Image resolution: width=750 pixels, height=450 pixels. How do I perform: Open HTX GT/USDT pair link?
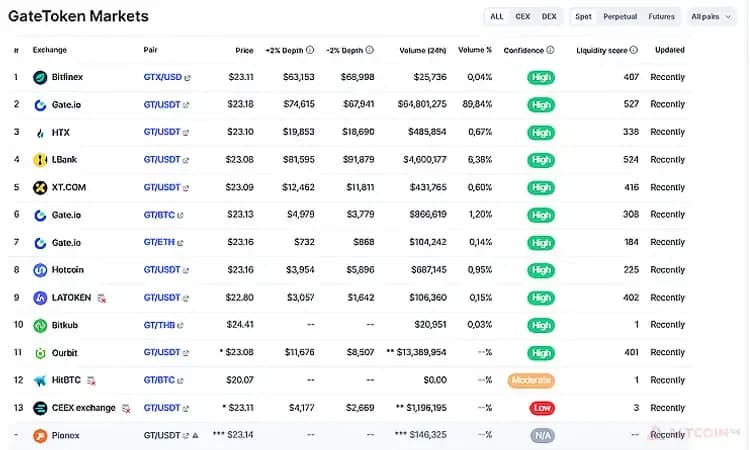point(162,132)
